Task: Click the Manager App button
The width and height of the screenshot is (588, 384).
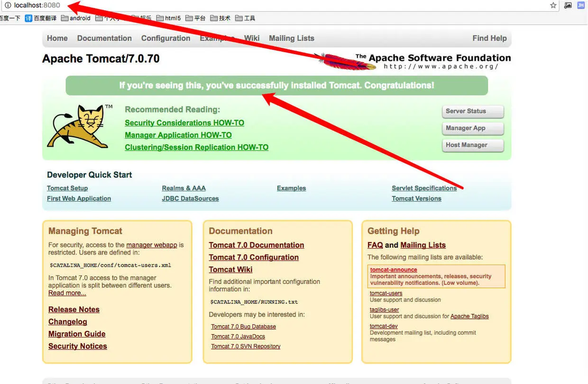Action: click(x=472, y=128)
